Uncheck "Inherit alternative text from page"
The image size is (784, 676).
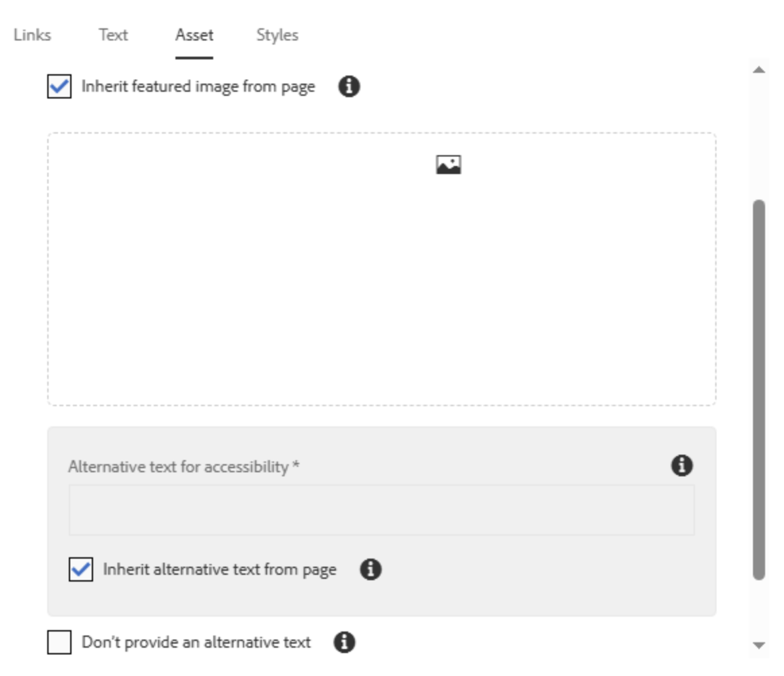[82, 569]
